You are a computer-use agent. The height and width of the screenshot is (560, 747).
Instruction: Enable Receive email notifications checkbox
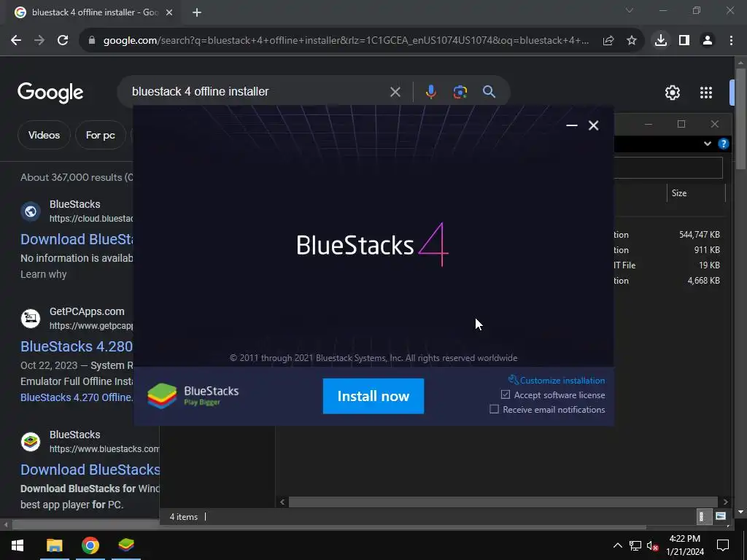pos(495,409)
